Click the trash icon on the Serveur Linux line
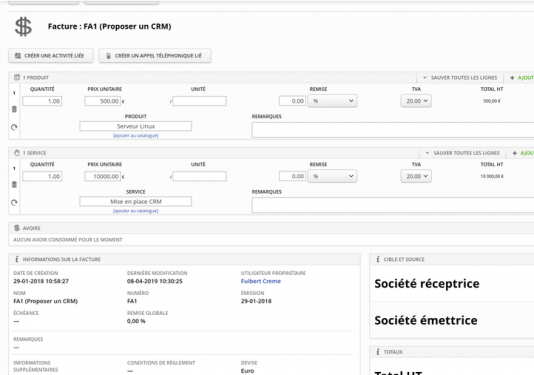Image resolution: width=534 pixels, height=375 pixels. 14,109
